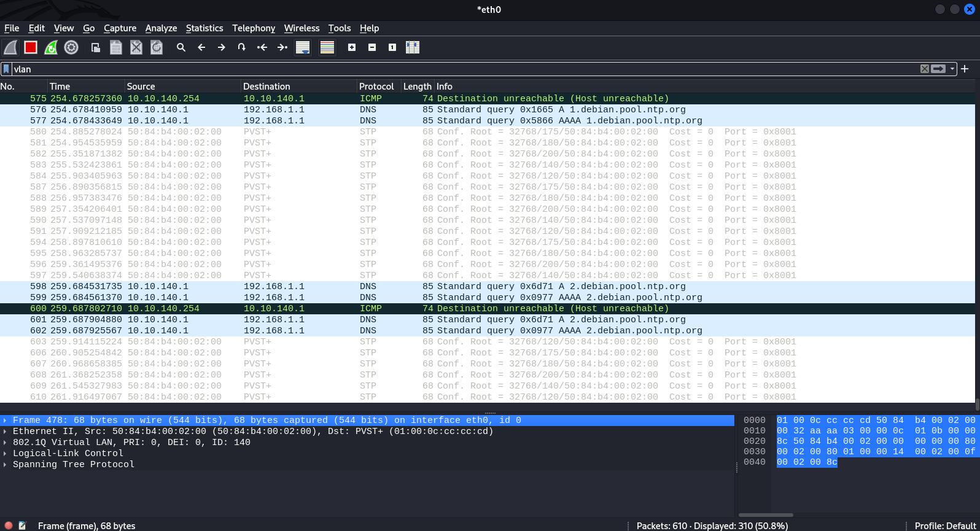Open the Statistics menu
The image size is (980, 531).
[204, 28]
